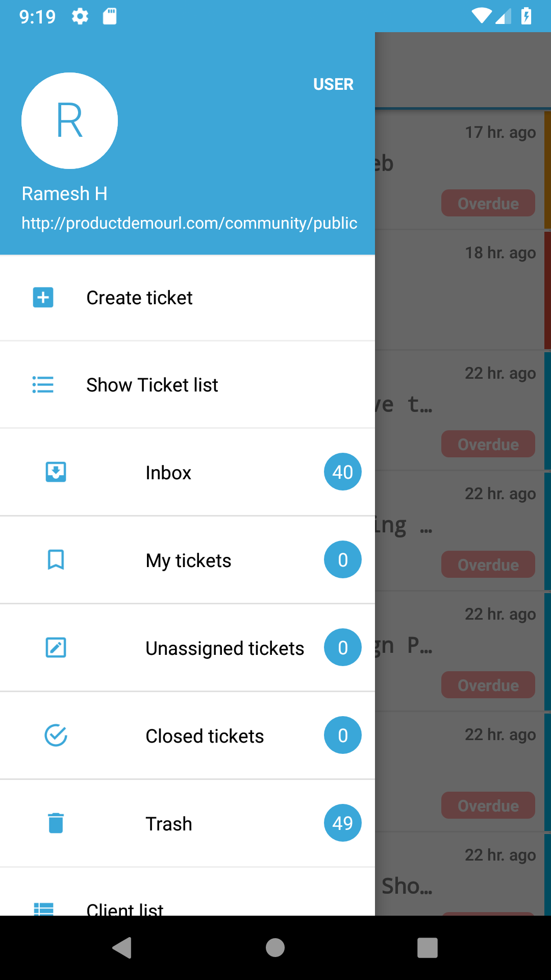The width and height of the screenshot is (551, 980).
Task: Tap the USER label in header
Action: point(333,84)
